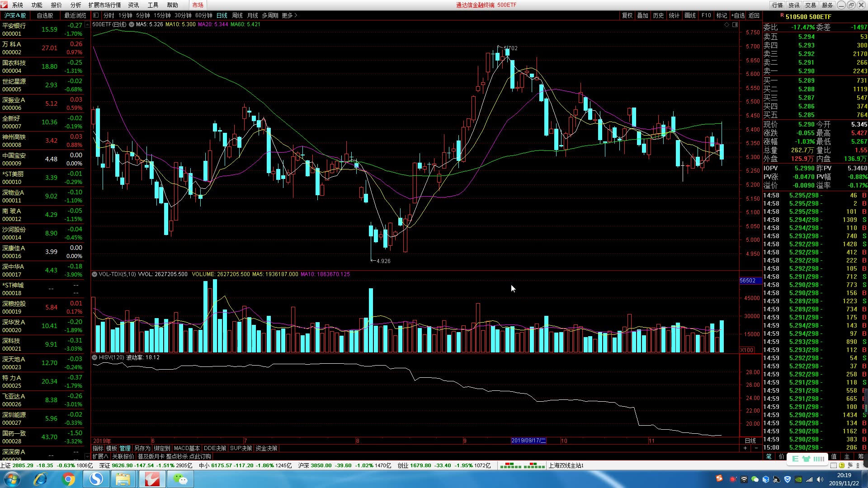Screen dimensions: 868x488
Task: Click the diamond marker icon above chart
Action: (x=726, y=24)
